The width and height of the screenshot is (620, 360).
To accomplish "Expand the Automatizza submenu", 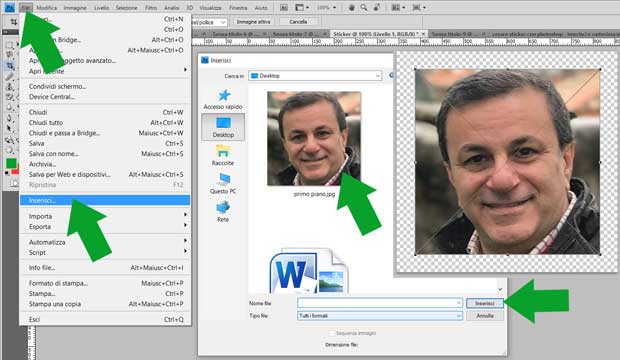I will pos(105,242).
